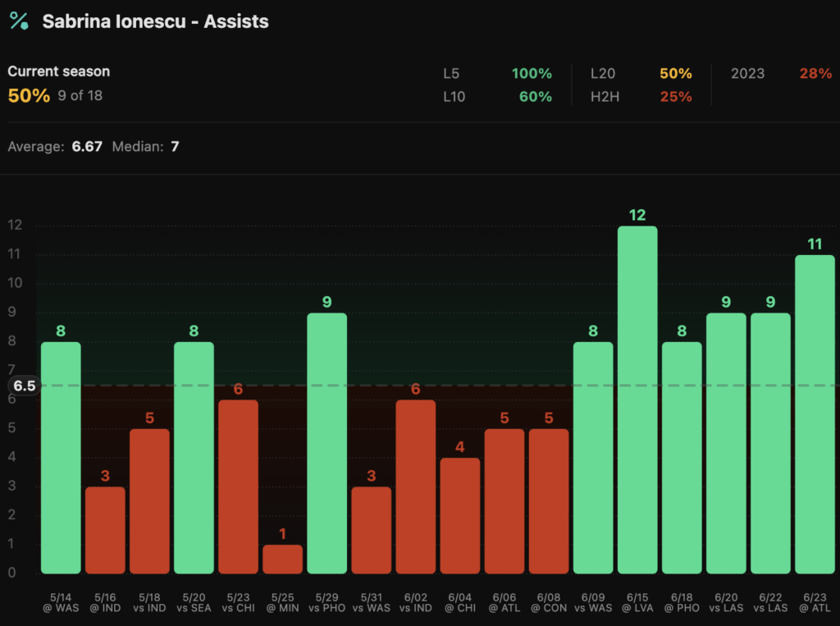Screen dimensions: 840x626
Task: Select the 5/14 @ WAS bar
Action: pos(61,458)
